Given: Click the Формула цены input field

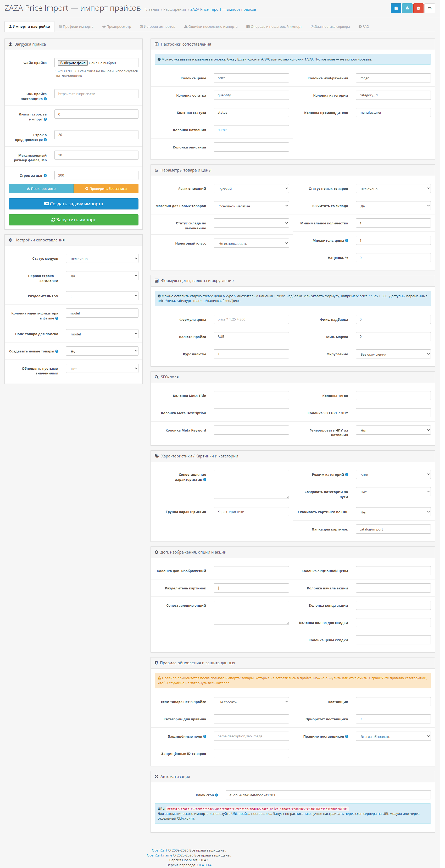Looking at the screenshot, I should click(x=251, y=319).
